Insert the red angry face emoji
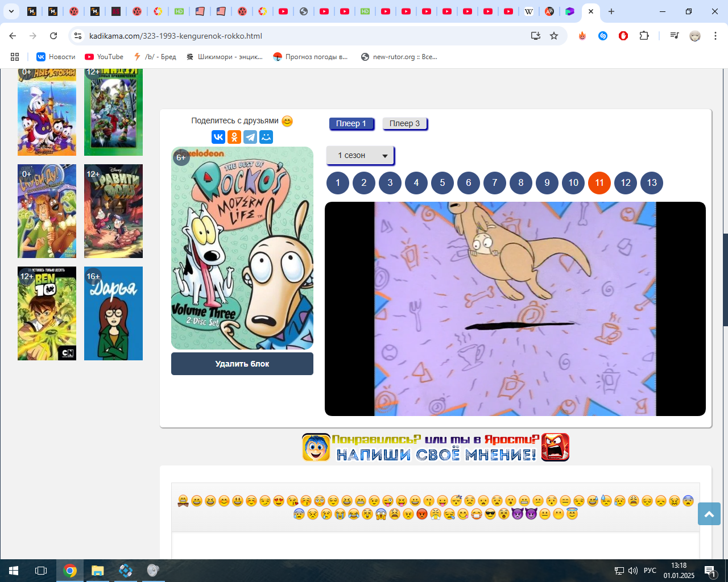 click(x=422, y=514)
